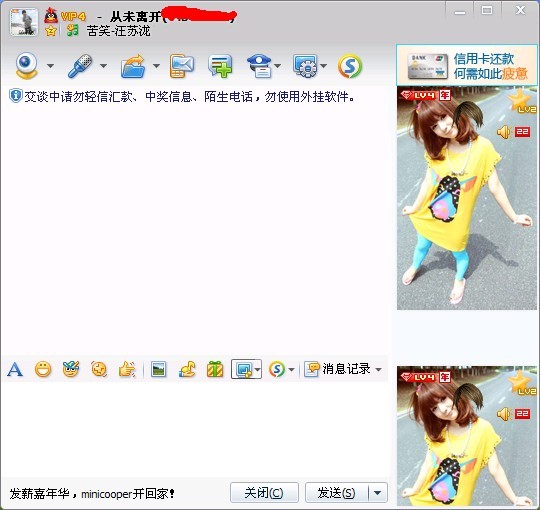This screenshot has height=510, width=540.
Task: Expand remote assistance options arrow
Action: (323, 66)
